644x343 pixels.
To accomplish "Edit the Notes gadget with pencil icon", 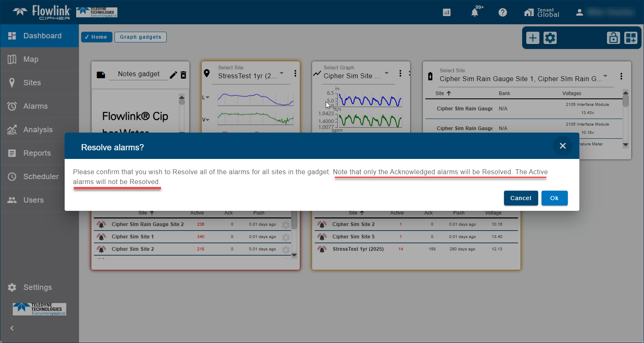I will [173, 75].
